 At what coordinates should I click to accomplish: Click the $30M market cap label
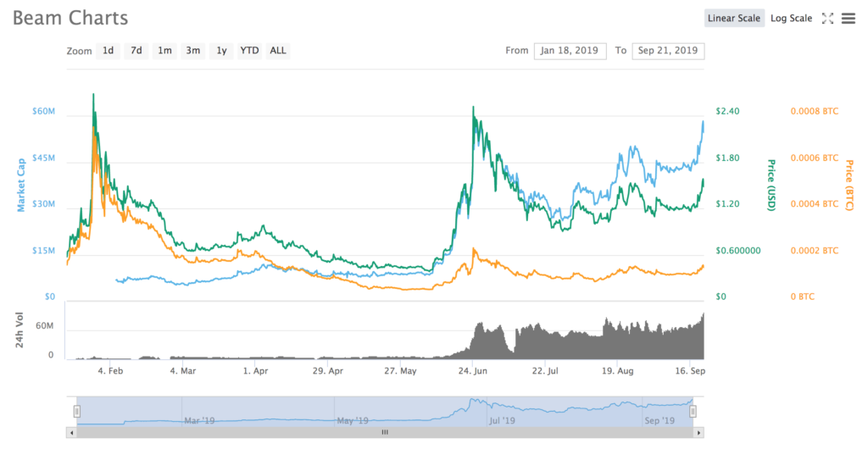[x=44, y=204]
